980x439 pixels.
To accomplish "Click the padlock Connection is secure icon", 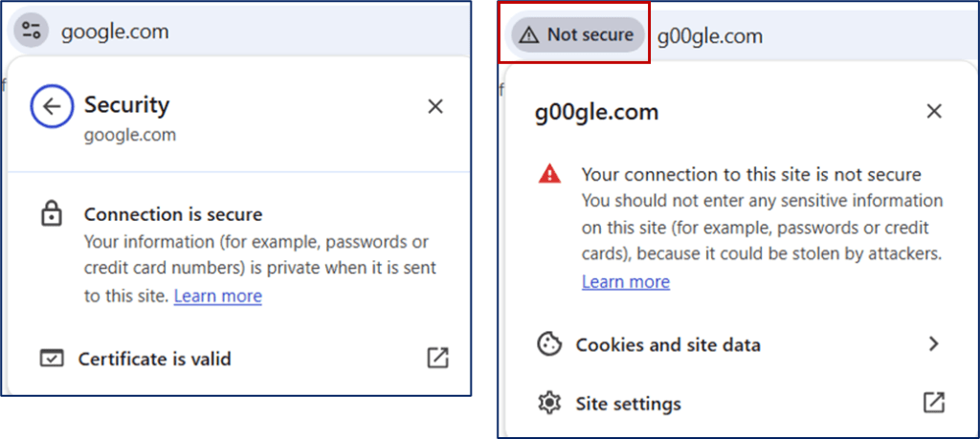I will pyautogui.click(x=52, y=214).
